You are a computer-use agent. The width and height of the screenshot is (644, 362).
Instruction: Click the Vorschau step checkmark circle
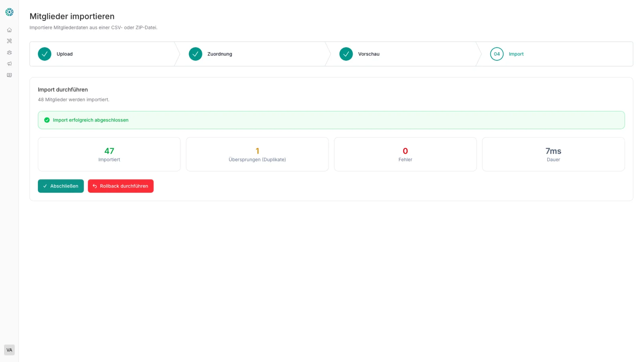tap(346, 54)
